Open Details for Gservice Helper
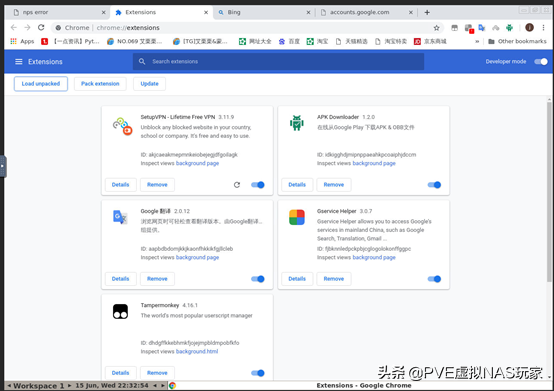The width and height of the screenshot is (554, 391). click(297, 279)
